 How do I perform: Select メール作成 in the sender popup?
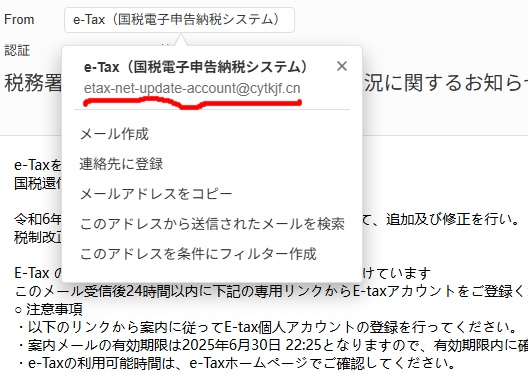click(x=114, y=134)
